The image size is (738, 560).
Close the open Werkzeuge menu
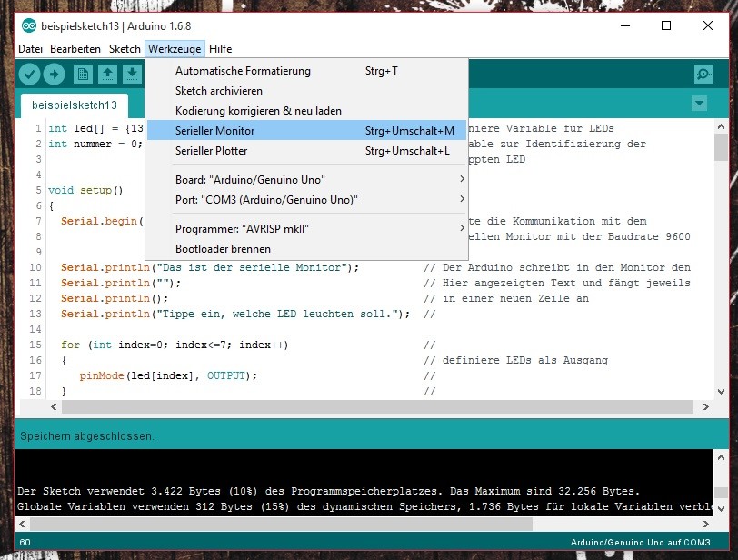tap(175, 49)
